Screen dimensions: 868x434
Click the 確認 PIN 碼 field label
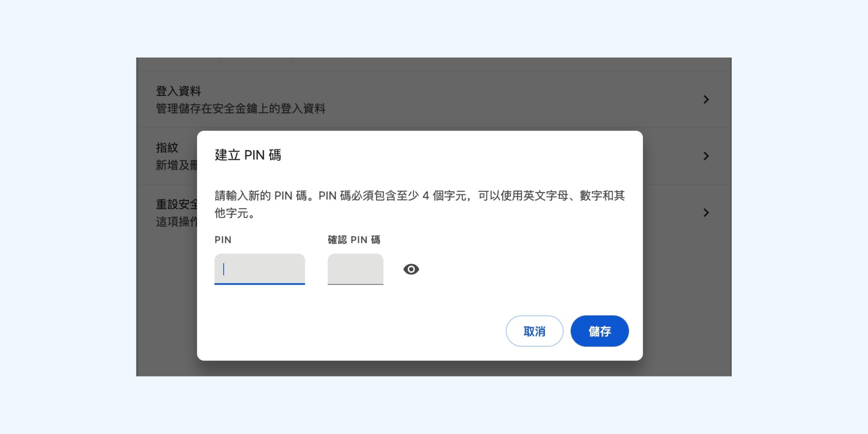pyautogui.click(x=354, y=240)
